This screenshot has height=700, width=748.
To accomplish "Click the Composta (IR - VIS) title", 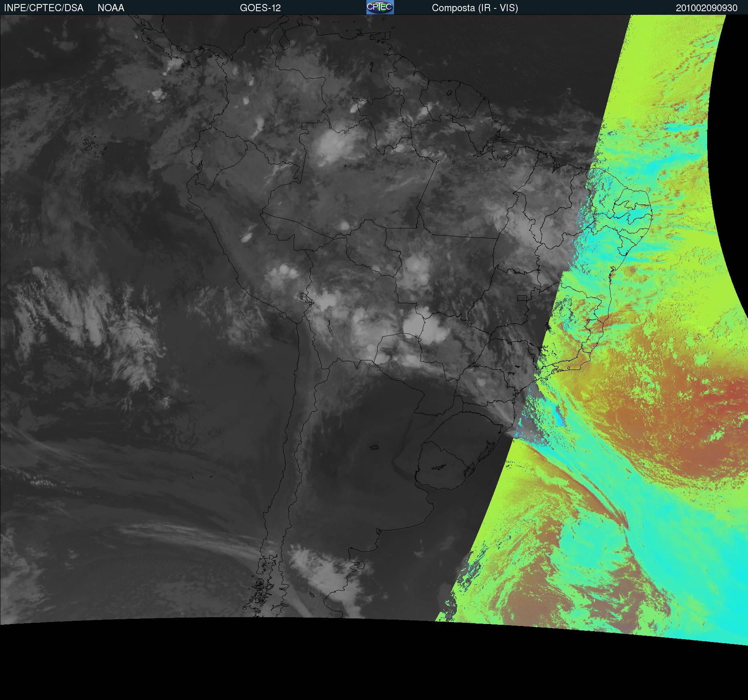I will click(x=475, y=8).
